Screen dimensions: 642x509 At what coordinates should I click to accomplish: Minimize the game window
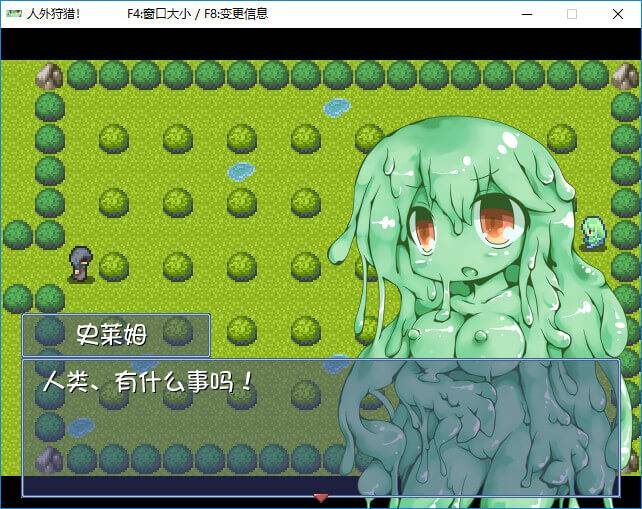524,14
